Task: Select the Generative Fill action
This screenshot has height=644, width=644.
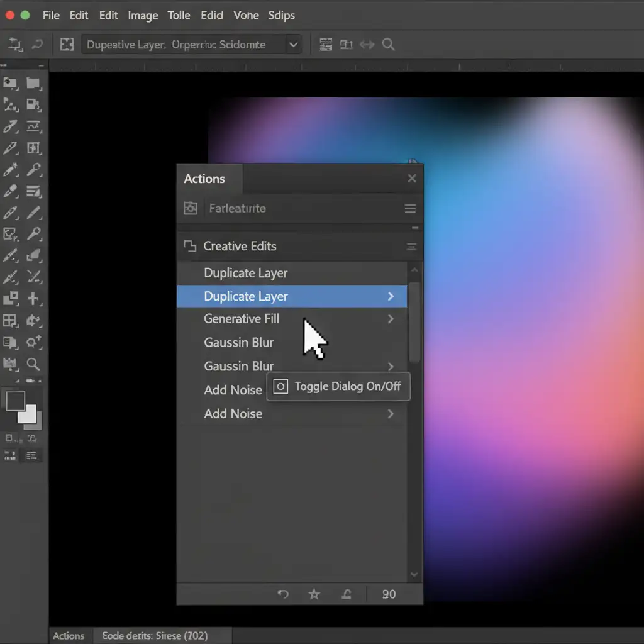Action: [x=241, y=319]
